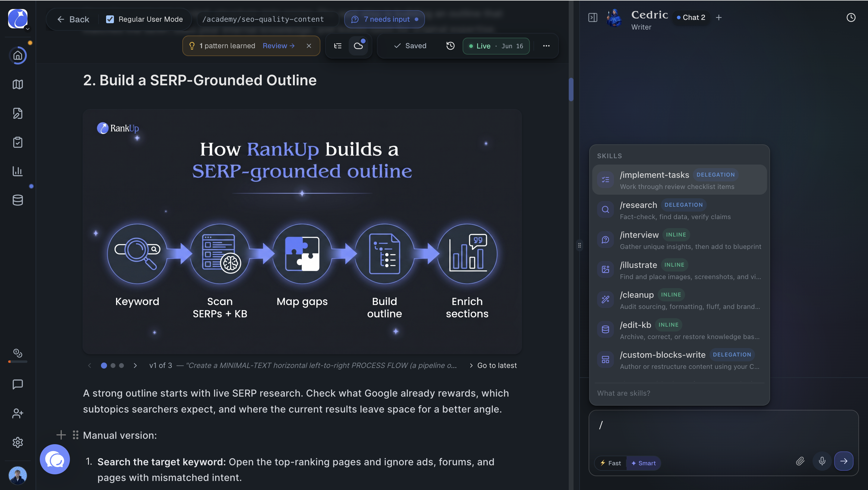
Task: Select the /edit-kb skill
Action: 679,330
